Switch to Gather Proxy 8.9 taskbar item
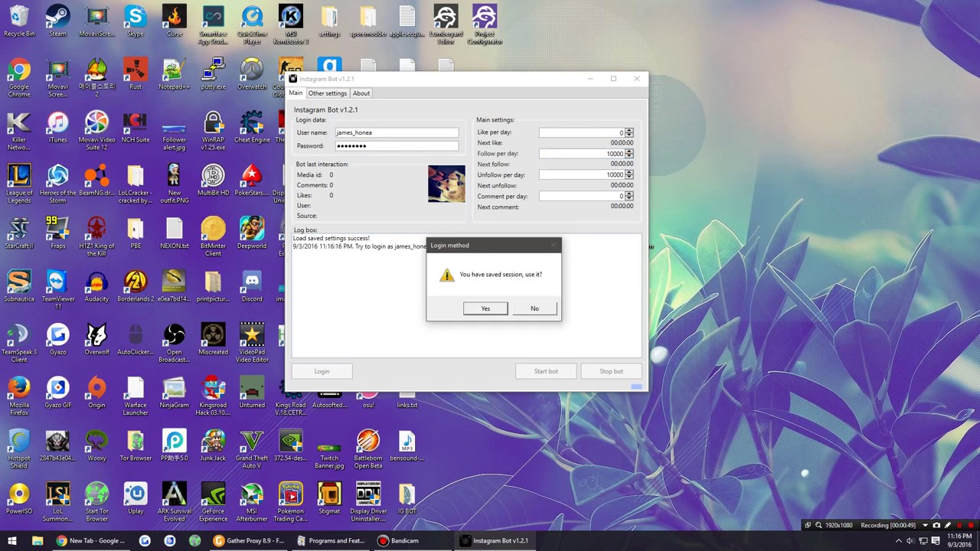This screenshot has width=980, height=551. [249, 541]
